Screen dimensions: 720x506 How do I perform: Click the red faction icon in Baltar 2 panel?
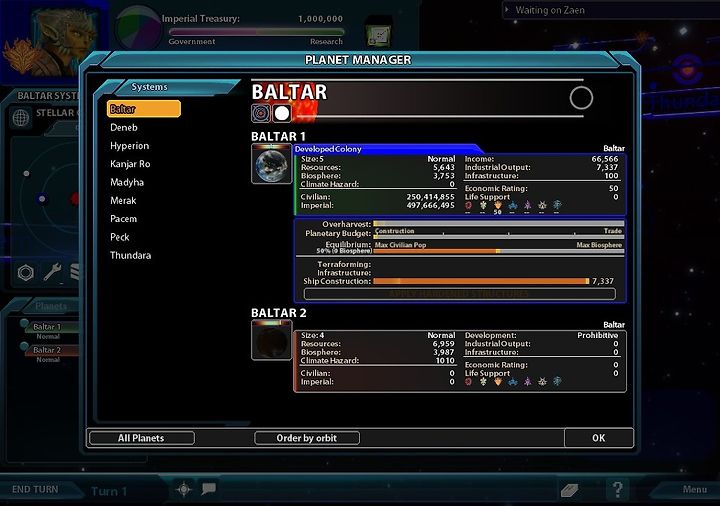coord(468,382)
